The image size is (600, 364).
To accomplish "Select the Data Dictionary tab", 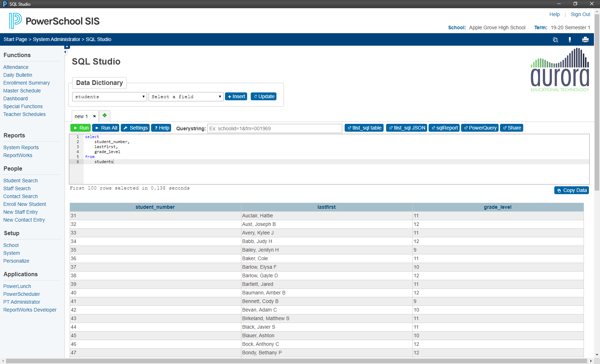I will coord(99,83).
